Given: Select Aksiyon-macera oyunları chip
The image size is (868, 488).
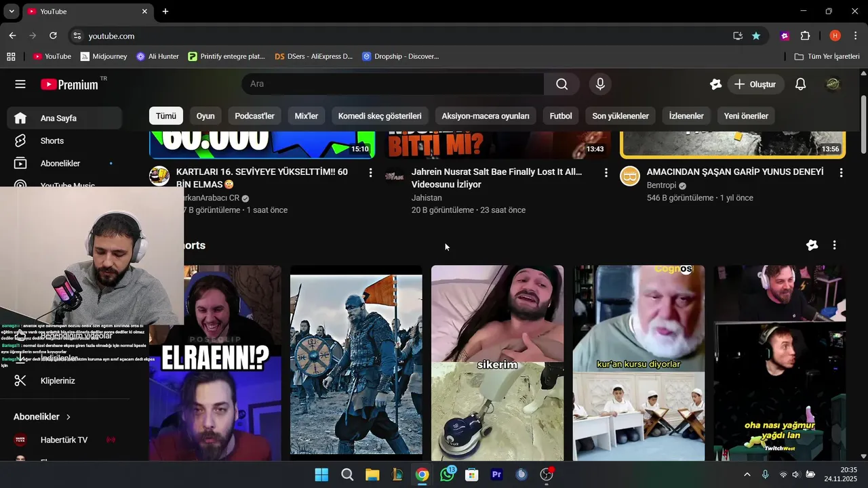Looking at the screenshot, I should [x=486, y=116].
